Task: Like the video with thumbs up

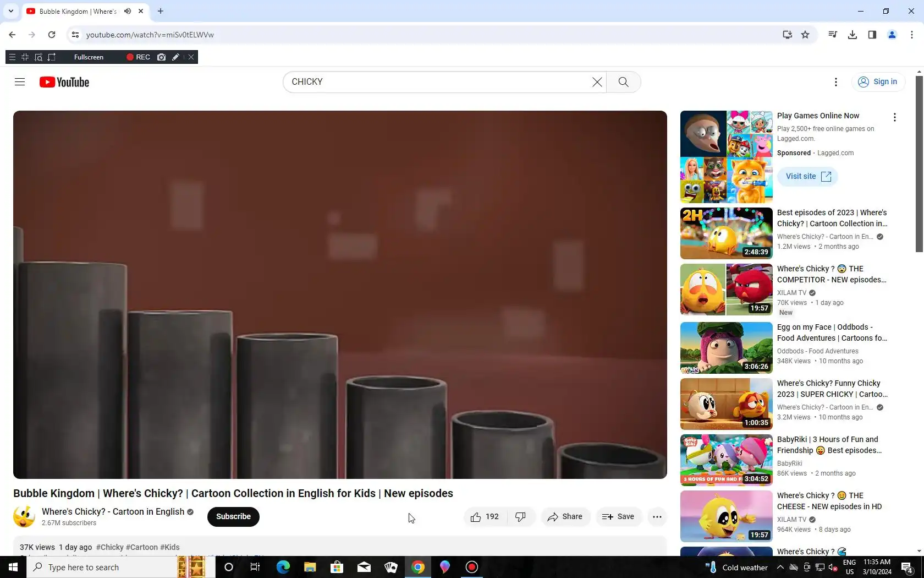Action: pos(485,517)
